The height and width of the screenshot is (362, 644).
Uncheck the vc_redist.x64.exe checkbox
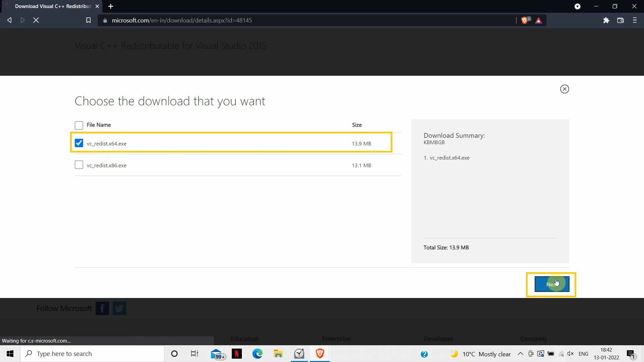[x=79, y=143]
